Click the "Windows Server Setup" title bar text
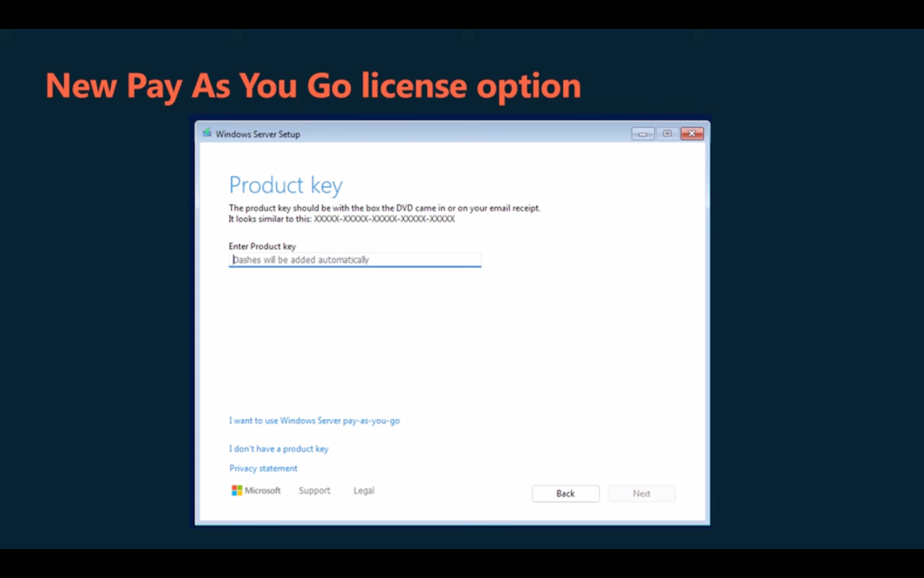 [x=257, y=134]
